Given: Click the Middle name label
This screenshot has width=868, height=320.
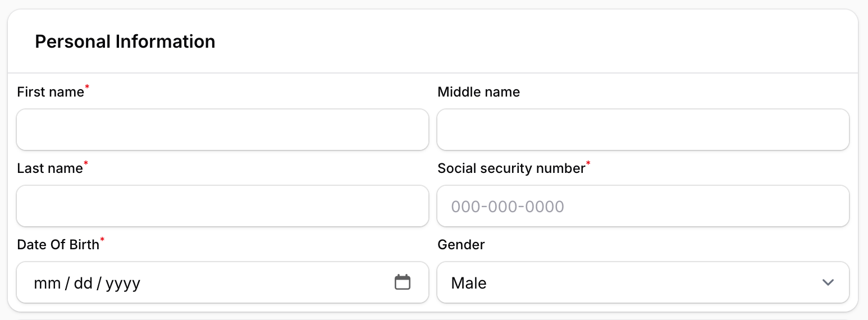Looking at the screenshot, I should click(478, 92).
